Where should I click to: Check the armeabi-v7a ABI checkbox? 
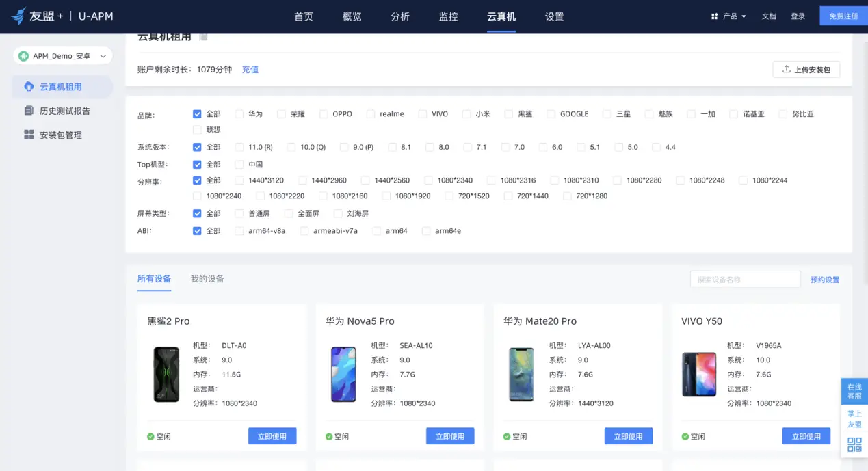(x=304, y=231)
